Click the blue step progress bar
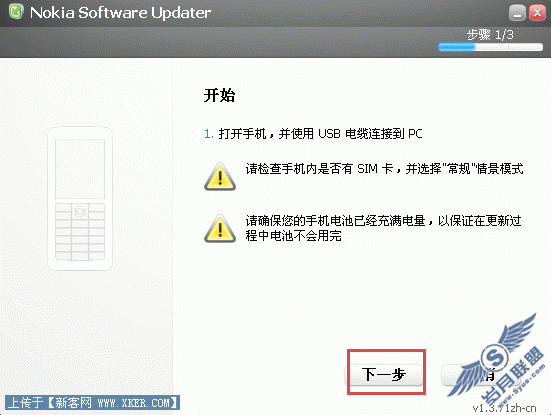 [491, 47]
